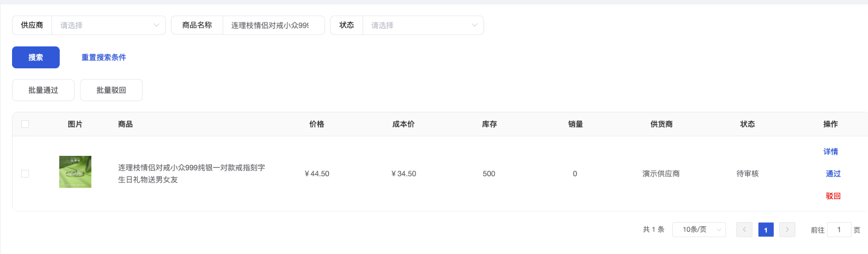Select page 1 in pagination
Viewport: 868px width, 254px height.
(765, 229)
